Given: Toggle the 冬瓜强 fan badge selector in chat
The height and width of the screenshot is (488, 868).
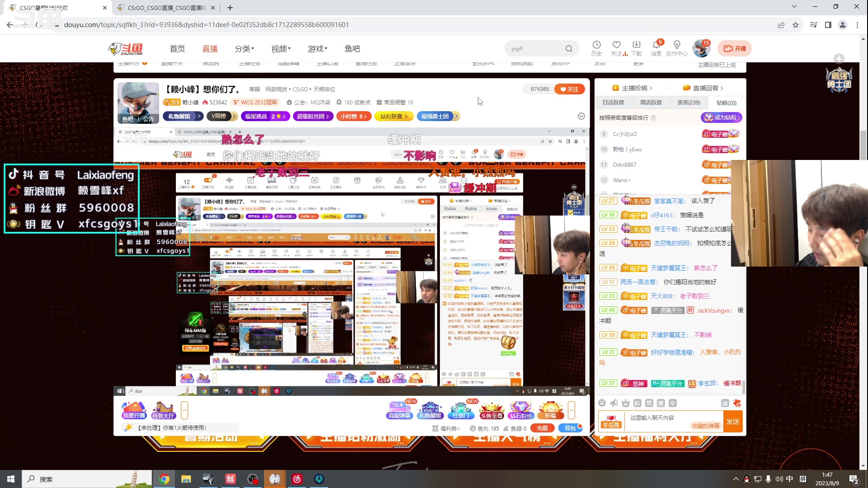Looking at the screenshot, I should (611, 422).
